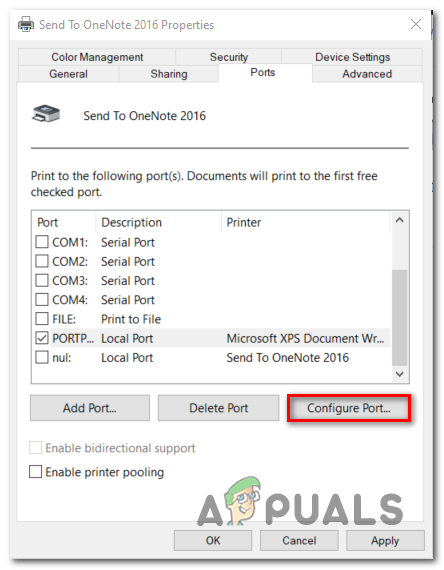Sort by the Printer column header

(305, 222)
